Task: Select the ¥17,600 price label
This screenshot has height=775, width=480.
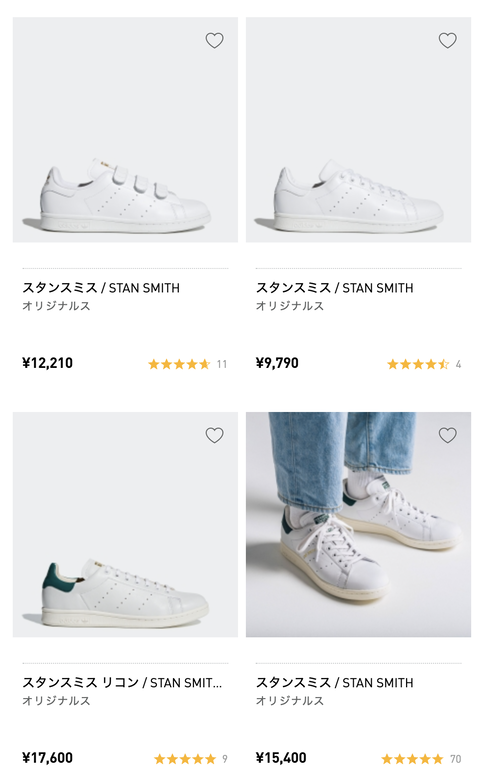Action: pyautogui.click(x=47, y=758)
